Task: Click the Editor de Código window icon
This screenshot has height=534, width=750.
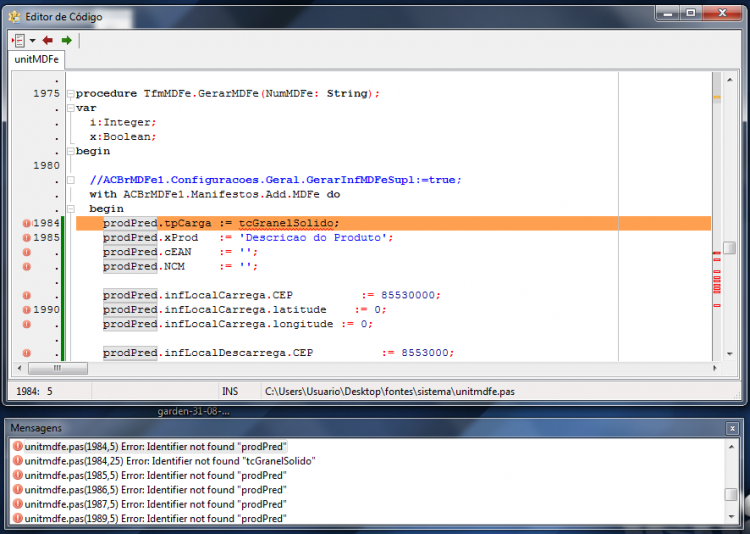Action: (15, 17)
